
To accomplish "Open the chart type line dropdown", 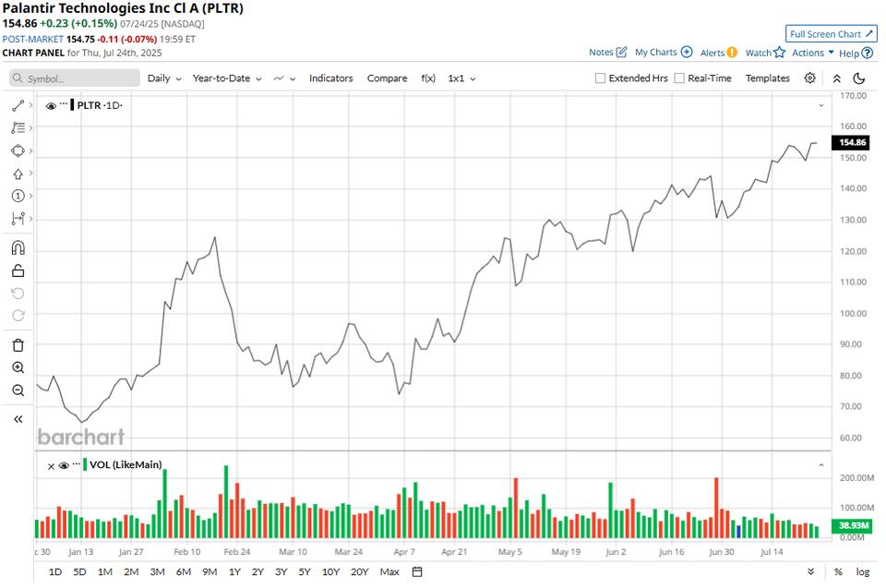I will (284, 78).
